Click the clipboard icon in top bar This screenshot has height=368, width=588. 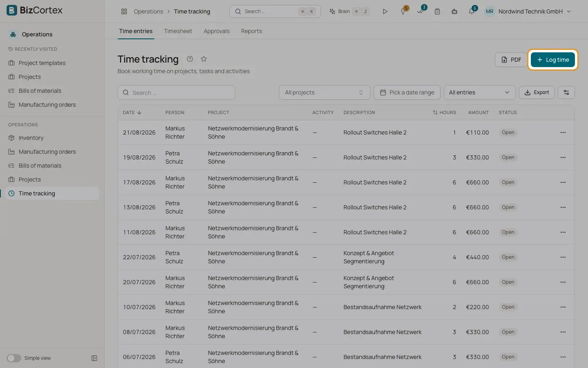(x=437, y=11)
